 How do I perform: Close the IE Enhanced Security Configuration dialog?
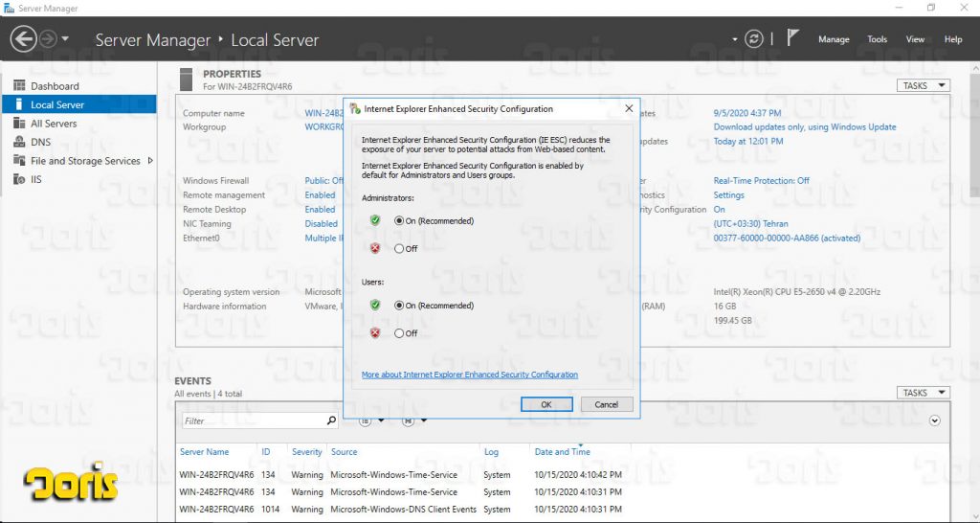pos(629,108)
